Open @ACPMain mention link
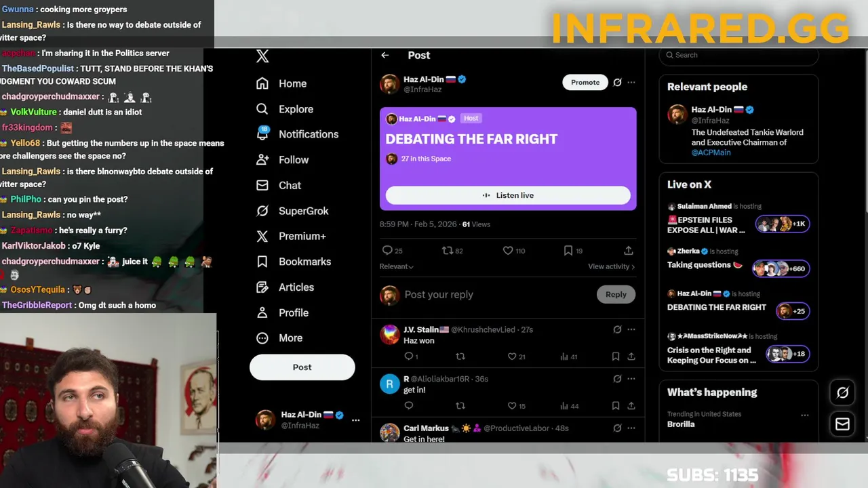This screenshot has height=488, width=868. (711, 152)
